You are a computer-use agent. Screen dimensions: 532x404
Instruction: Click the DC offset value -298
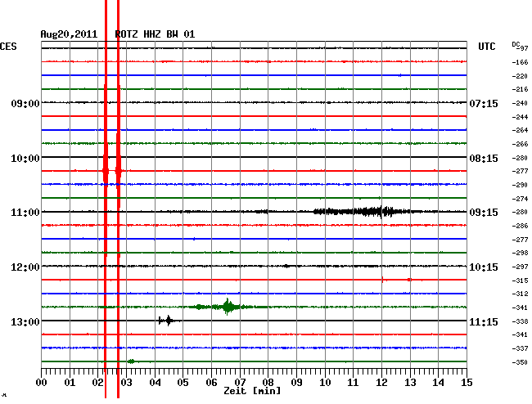click(x=520, y=253)
